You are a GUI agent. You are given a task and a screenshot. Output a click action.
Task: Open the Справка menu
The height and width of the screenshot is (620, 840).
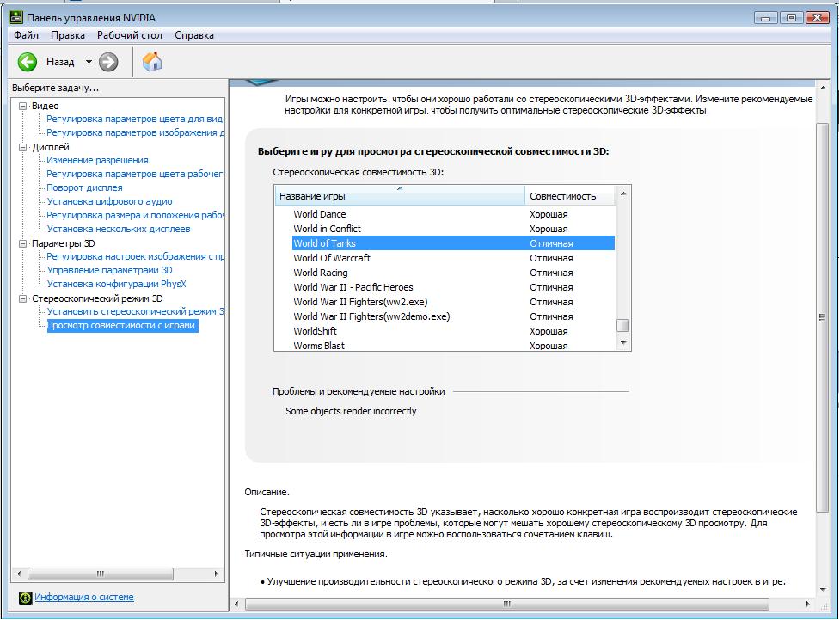194,35
